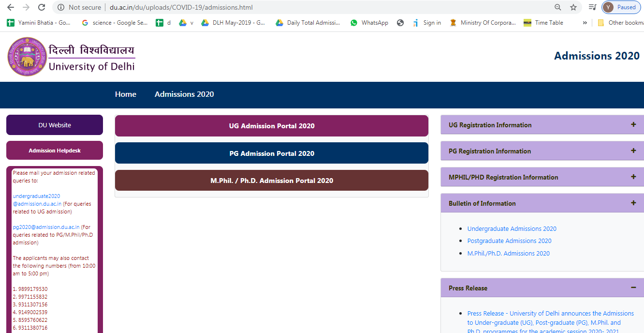Open the Yamini Bhatia bookmark
The height and width of the screenshot is (333, 644).
[x=39, y=23]
